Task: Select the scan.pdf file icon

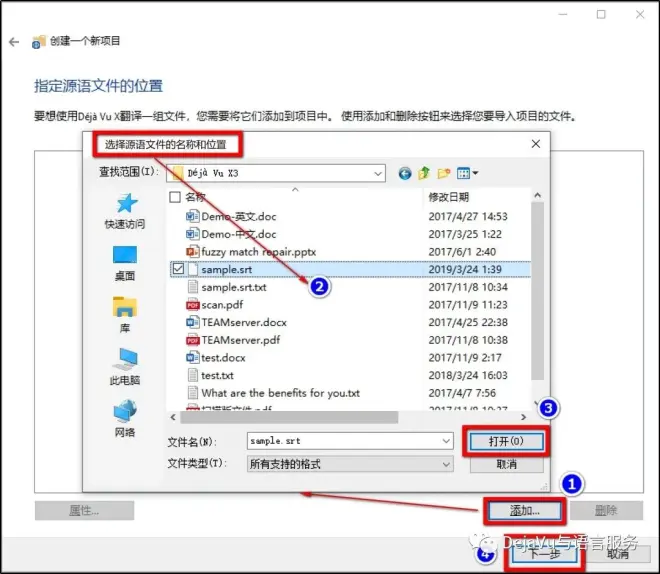Action: click(x=192, y=305)
